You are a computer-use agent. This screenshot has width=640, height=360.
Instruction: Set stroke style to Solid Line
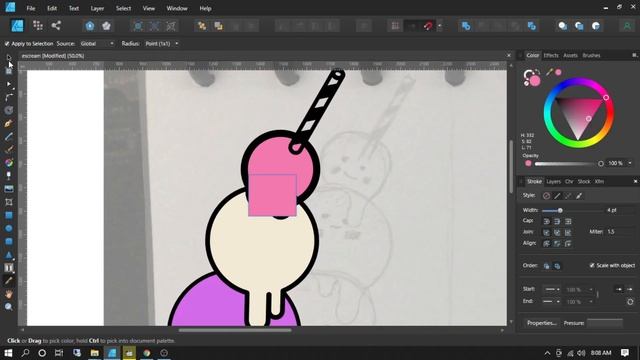click(x=557, y=196)
